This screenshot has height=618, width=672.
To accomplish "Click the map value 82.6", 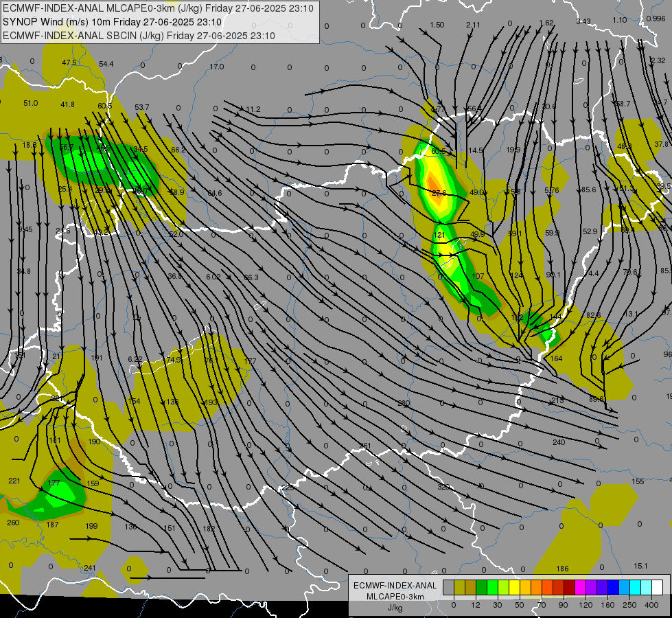I will point(593,315).
